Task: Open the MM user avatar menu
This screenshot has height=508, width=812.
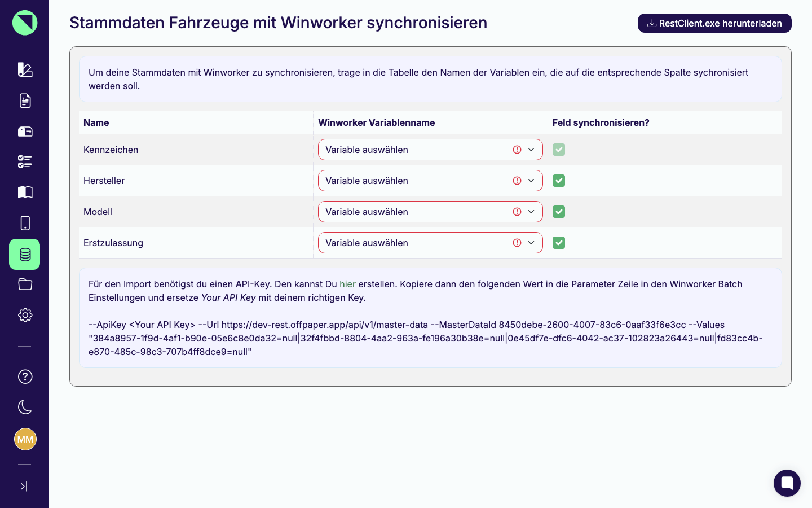Action: click(25, 439)
